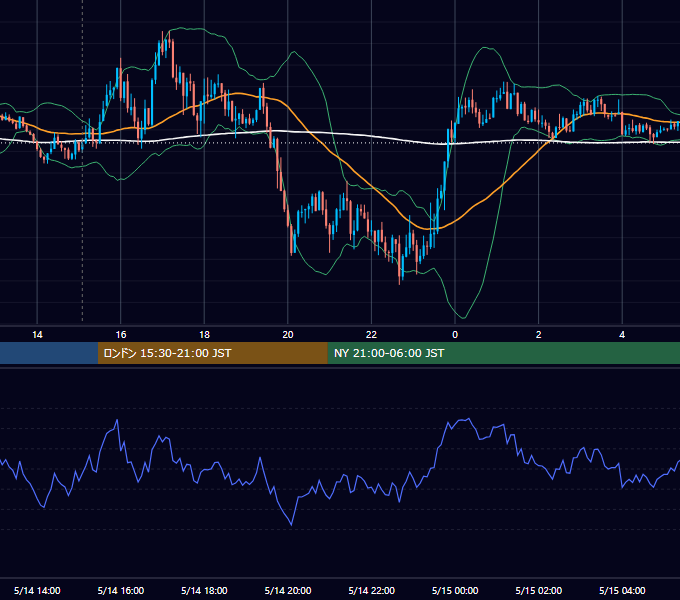Click the hour 4 label on the price chart axis
The height and width of the screenshot is (600, 680).
622,335
